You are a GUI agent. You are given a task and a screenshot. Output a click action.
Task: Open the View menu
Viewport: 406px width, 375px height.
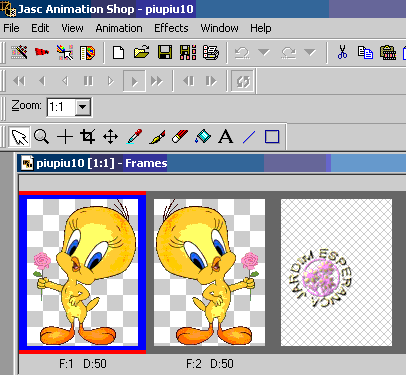click(x=72, y=28)
